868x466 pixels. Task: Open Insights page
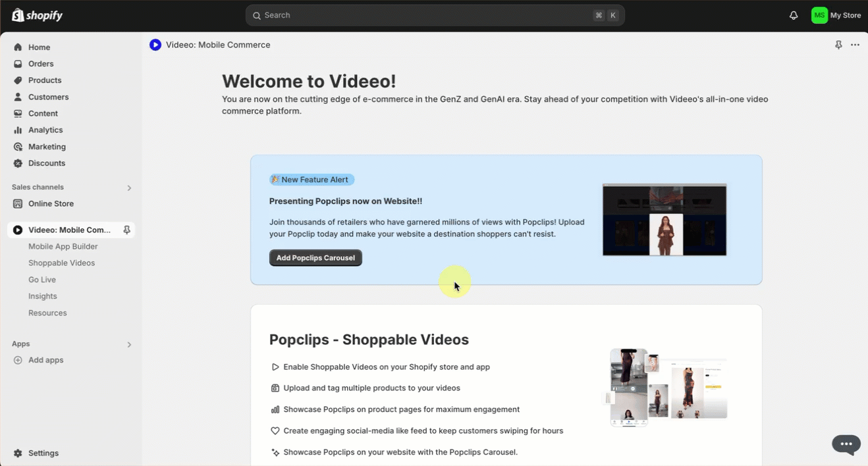pyautogui.click(x=43, y=296)
